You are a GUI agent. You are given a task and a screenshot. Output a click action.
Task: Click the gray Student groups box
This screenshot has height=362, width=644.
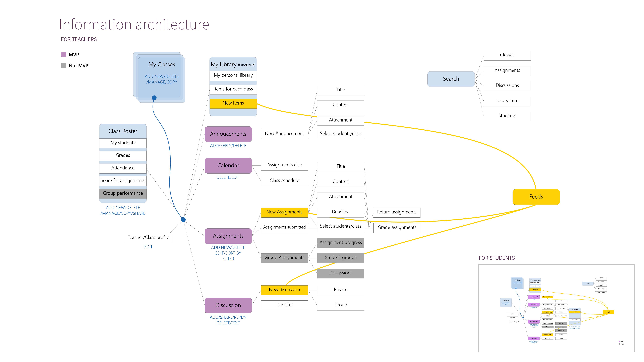coord(341,258)
